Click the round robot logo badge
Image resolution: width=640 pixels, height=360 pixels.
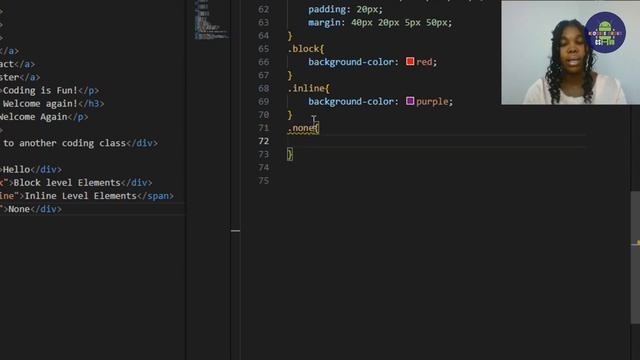coord(605,33)
